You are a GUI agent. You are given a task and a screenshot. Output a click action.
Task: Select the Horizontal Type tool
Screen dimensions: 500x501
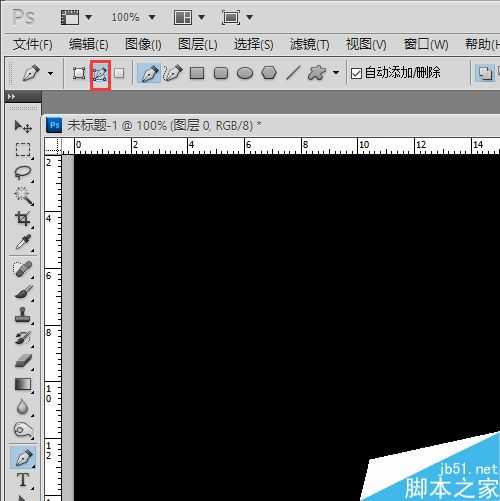coord(23,480)
